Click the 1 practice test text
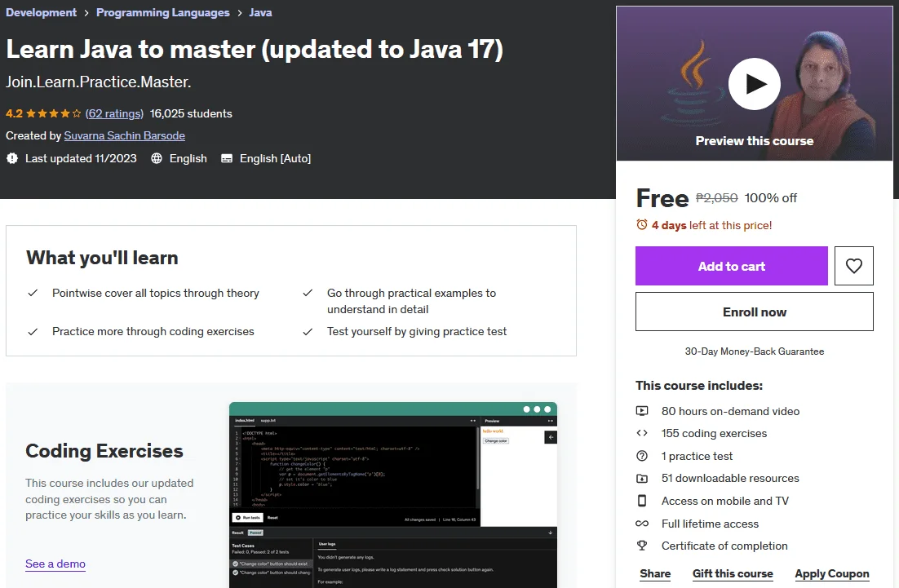Image resolution: width=899 pixels, height=588 pixels. pos(697,456)
